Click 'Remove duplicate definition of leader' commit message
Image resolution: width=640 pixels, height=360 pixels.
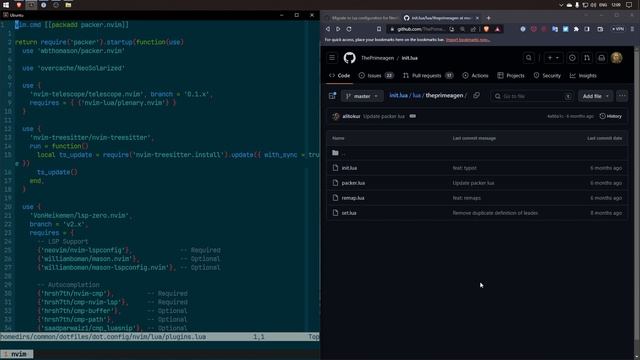tap(495, 213)
